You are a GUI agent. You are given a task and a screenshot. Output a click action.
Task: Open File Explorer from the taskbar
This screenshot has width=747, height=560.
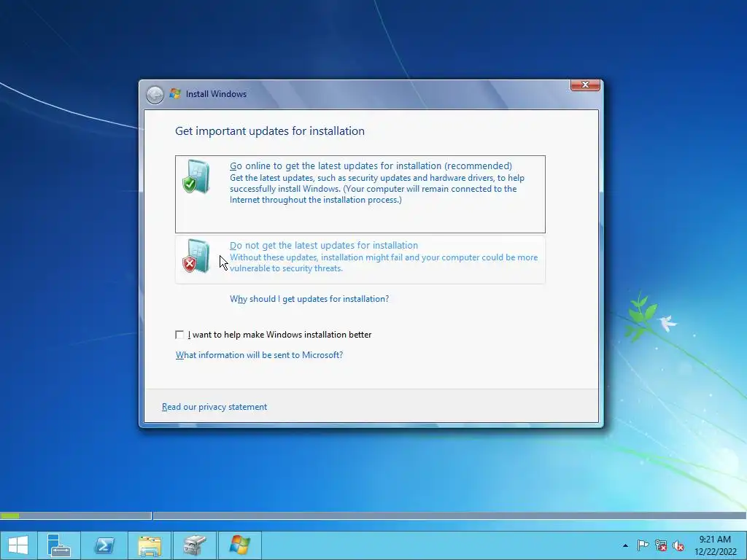[149, 545]
